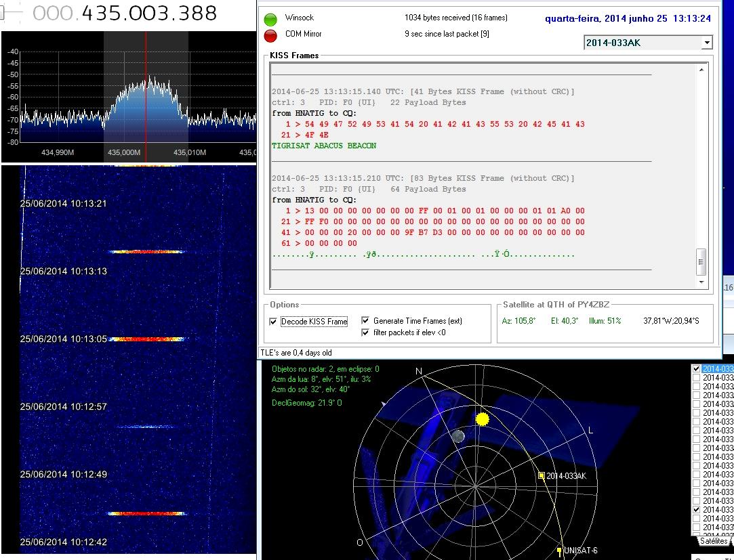Click "TLE's are 0,4 days old" status

[296, 353]
